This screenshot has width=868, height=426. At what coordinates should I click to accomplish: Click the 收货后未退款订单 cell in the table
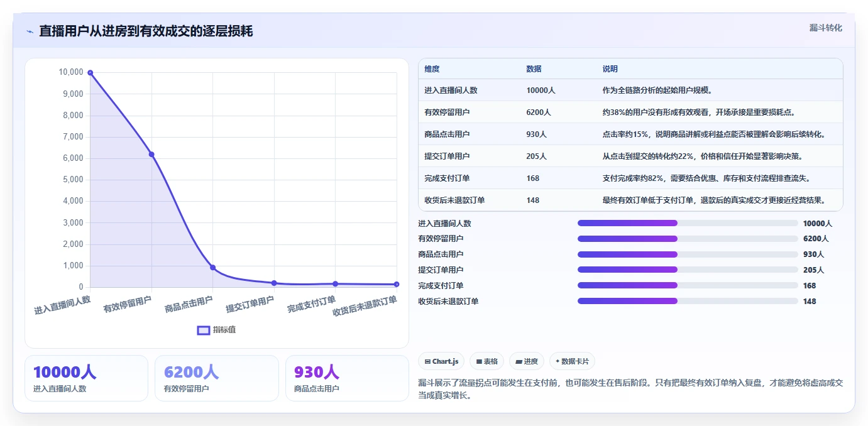coord(454,200)
